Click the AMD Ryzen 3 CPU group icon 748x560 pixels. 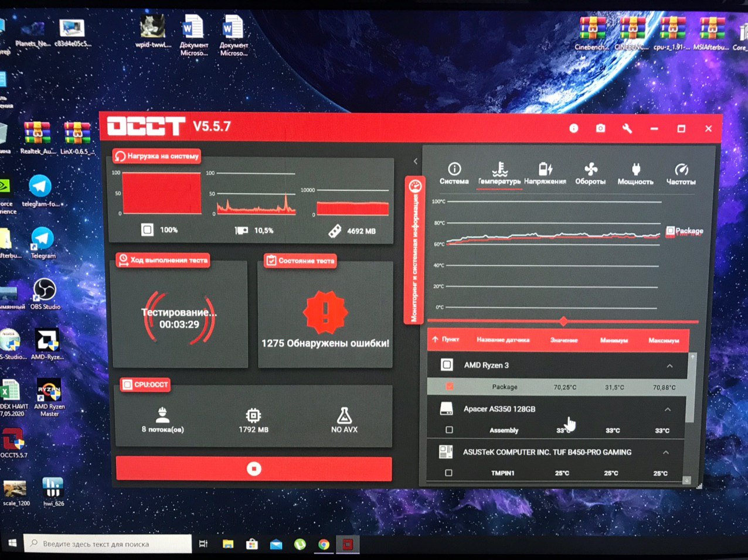coord(447,365)
